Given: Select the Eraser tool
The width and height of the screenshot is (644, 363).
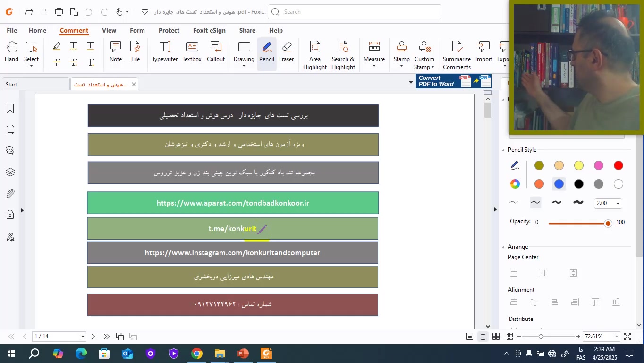Looking at the screenshot, I should click(x=286, y=52).
